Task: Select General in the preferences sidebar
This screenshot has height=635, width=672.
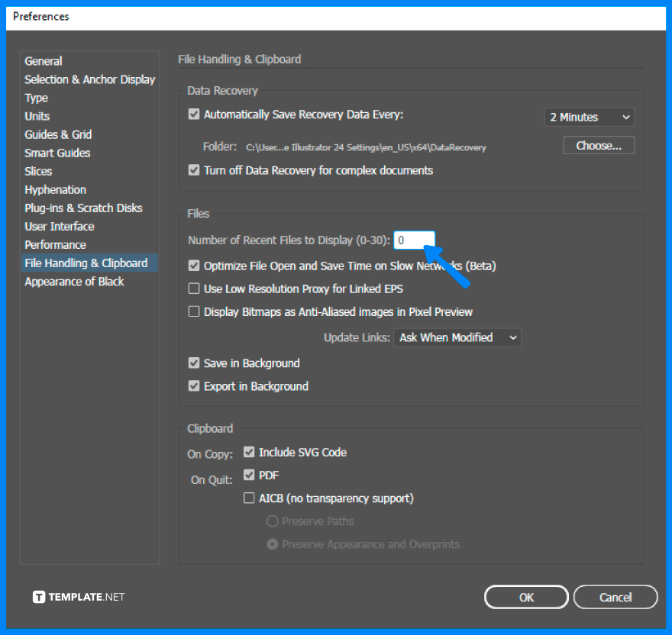Action: pyautogui.click(x=43, y=61)
